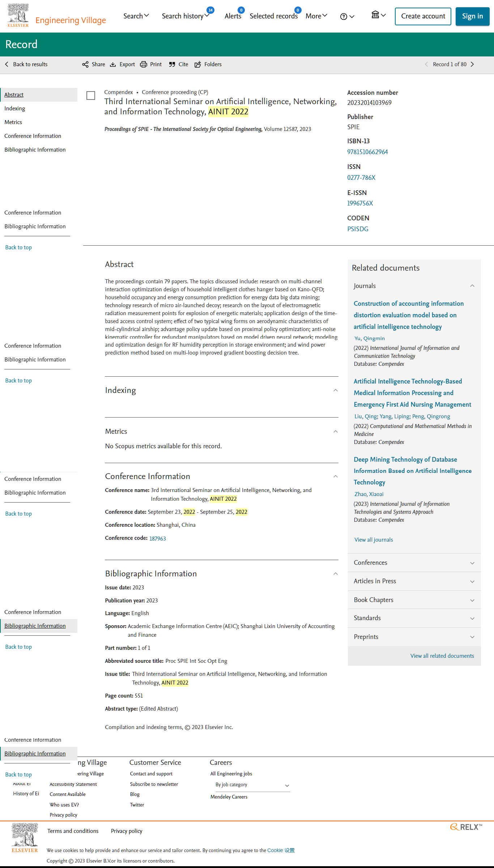Open the More menu in header
Viewport: 494px width, 868px height.
click(x=316, y=16)
